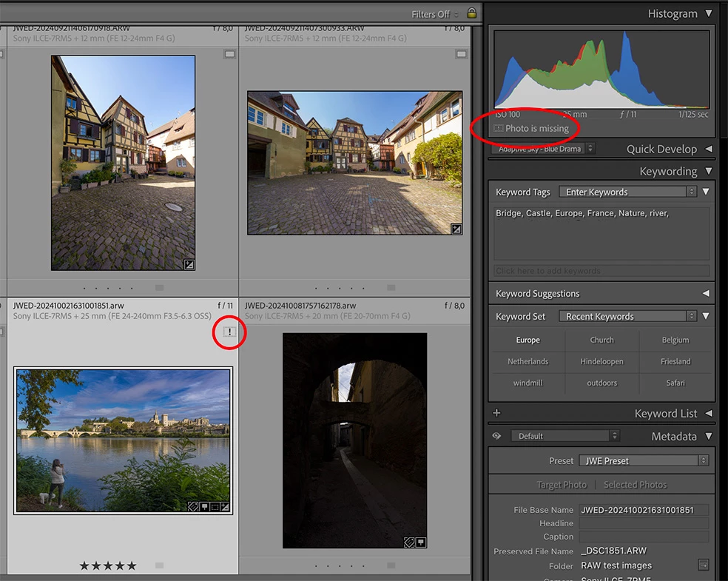
Task: Click the color label square under the river photo
Action: [160, 565]
